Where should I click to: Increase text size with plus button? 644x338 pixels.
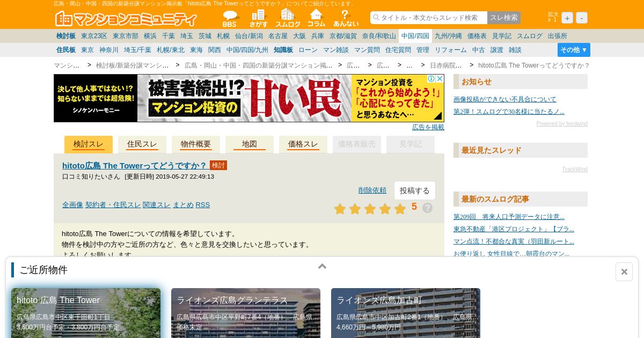[567, 18]
